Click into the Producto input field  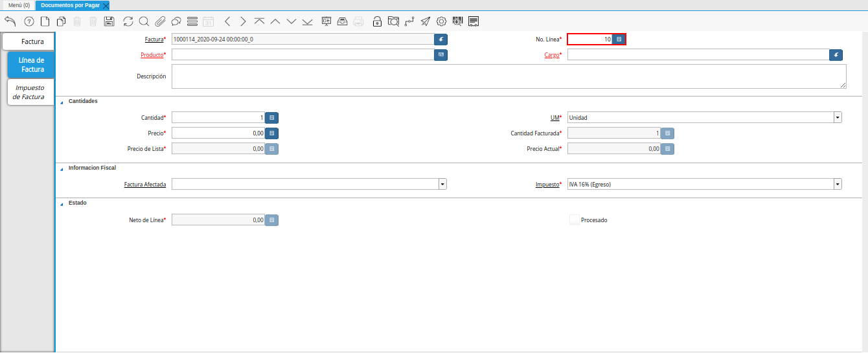coord(303,55)
